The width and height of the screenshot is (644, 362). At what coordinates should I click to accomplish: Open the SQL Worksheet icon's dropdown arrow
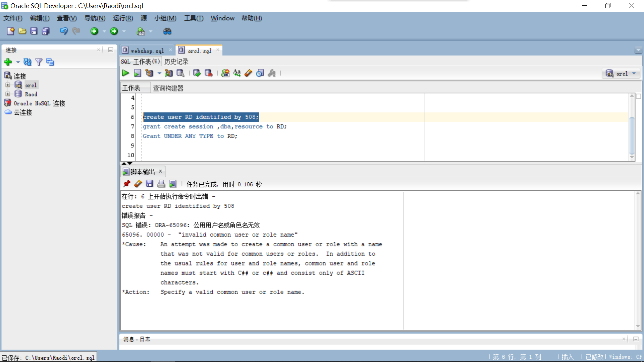tap(151, 31)
